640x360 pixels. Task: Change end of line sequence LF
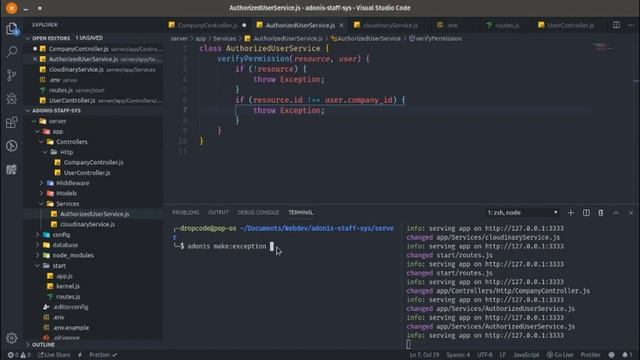click(502, 355)
